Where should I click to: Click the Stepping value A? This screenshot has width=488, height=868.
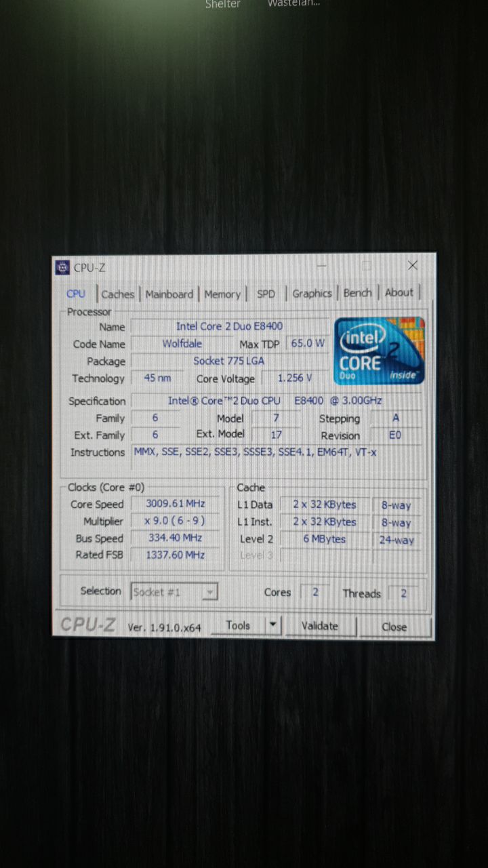(395, 418)
